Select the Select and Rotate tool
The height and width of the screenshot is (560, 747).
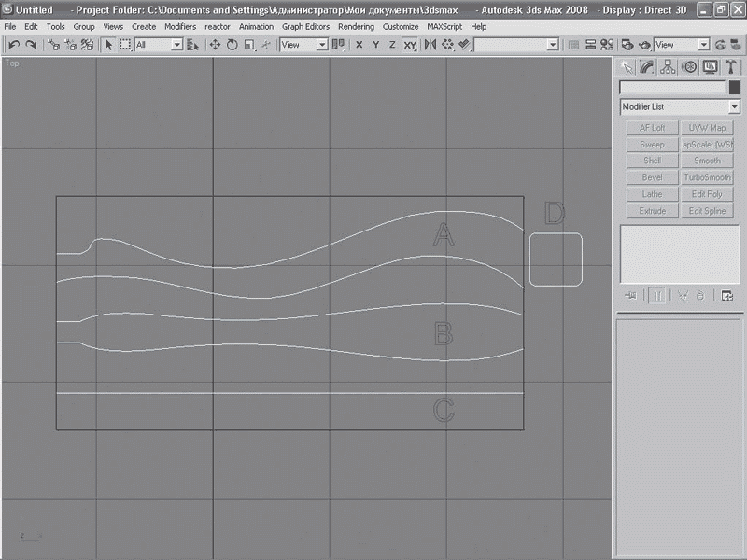coord(232,45)
